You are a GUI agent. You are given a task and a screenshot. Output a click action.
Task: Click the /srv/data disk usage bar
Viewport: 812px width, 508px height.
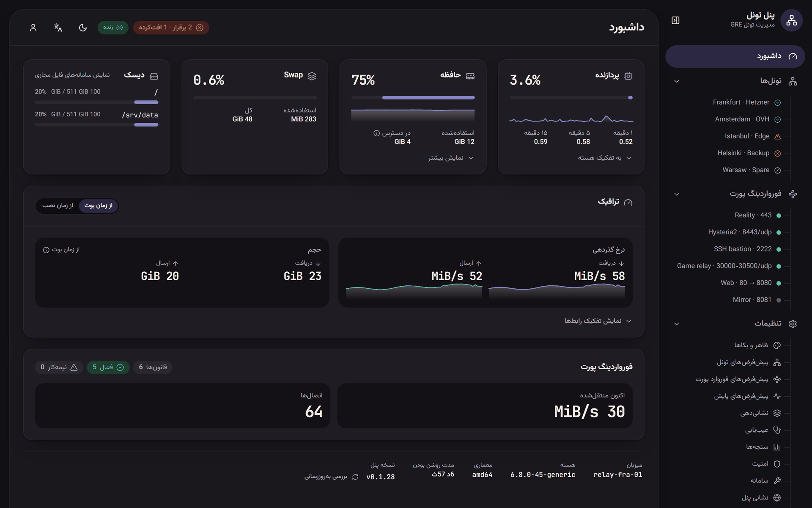tap(96, 125)
